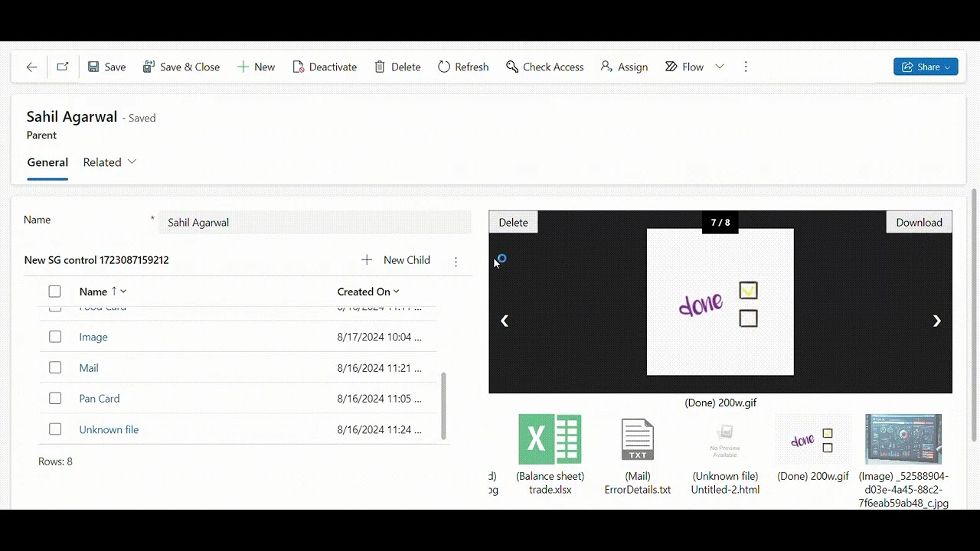Image resolution: width=980 pixels, height=551 pixels.
Task: Open the toolbar more-commands ellipsis
Action: [x=746, y=67]
